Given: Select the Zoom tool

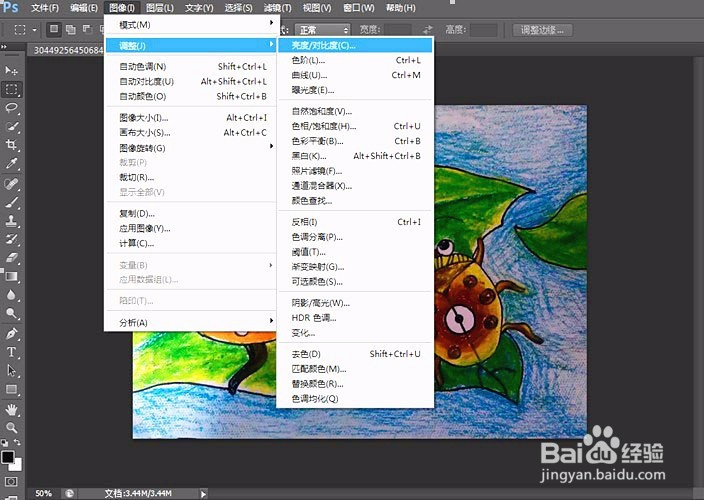Looking at the screenshot, I should (x=11, y=427).
